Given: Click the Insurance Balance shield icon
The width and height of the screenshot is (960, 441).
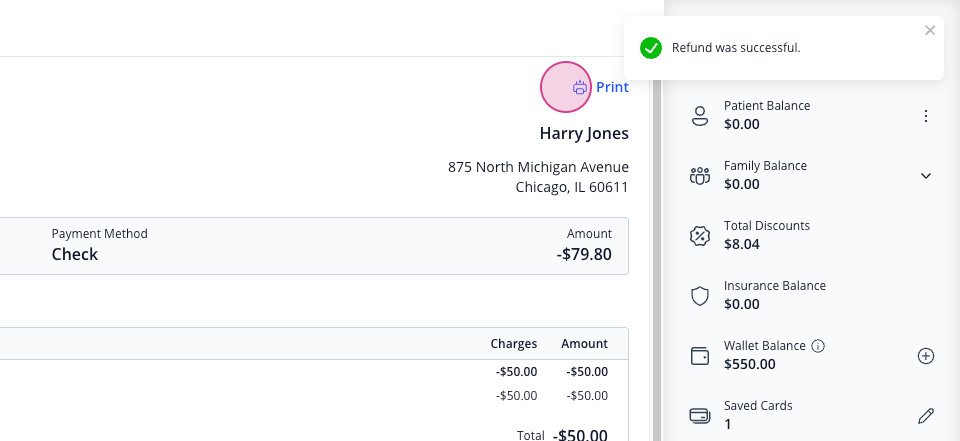Looking at the screenshot, I should pos(699,296).
